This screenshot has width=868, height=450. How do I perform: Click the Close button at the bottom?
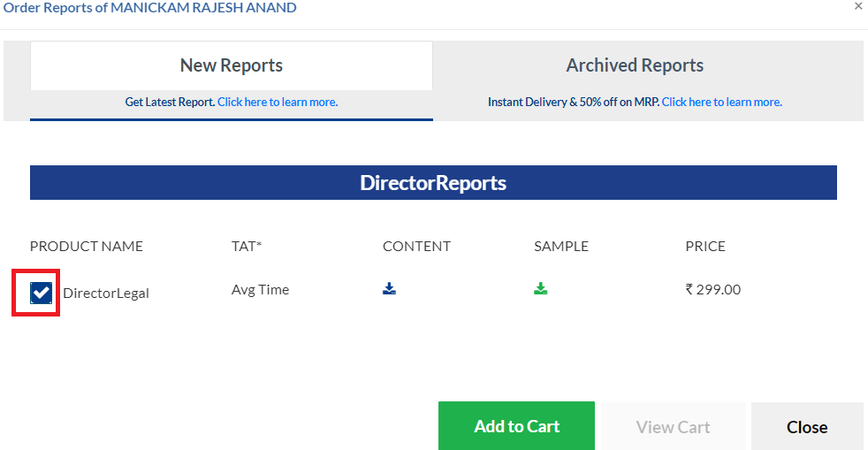tap(807, 426)
